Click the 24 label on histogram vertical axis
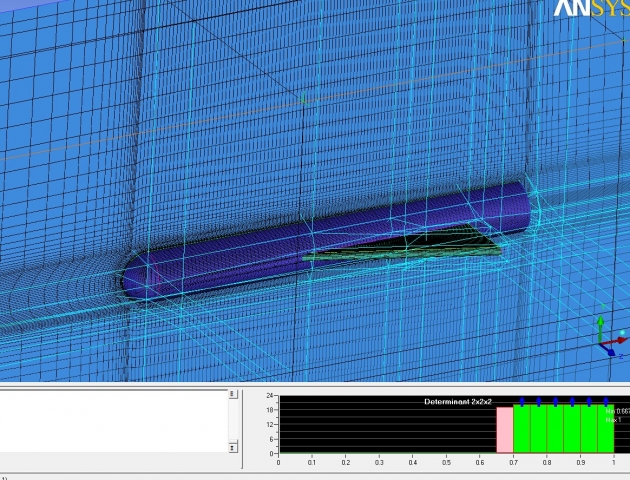630x480 pixels. (x=270, y=397)
